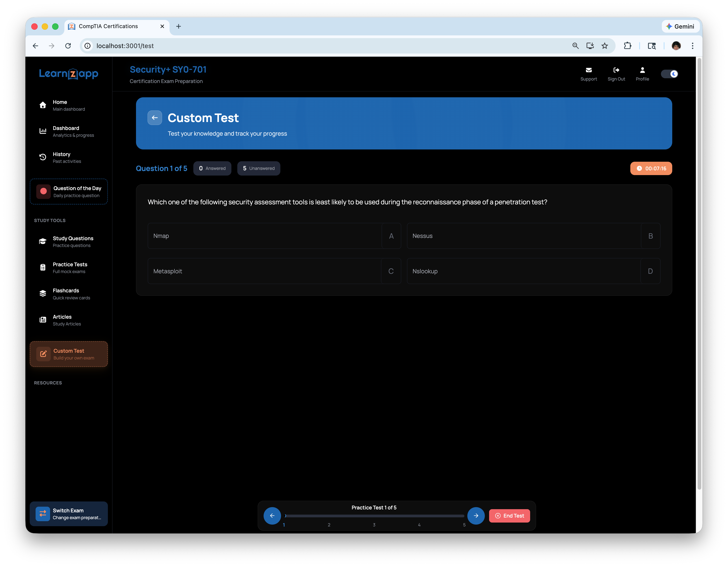
Task: Open Switch Exam selector
Action: [69, 514]
